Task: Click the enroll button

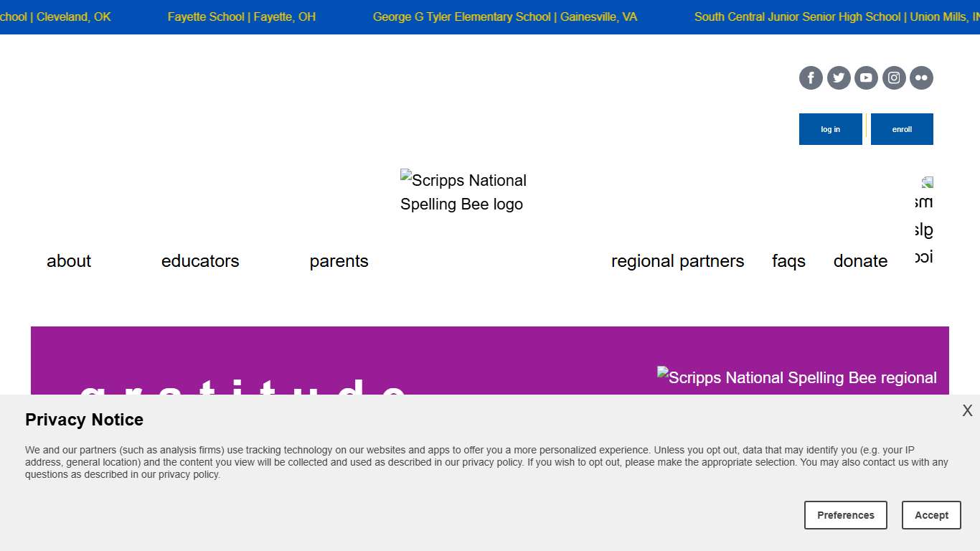Action: [902, 129]
